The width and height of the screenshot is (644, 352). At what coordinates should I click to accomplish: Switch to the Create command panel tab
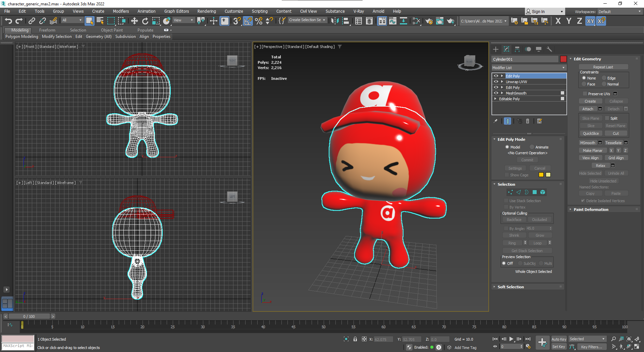[x=496, y=49]
